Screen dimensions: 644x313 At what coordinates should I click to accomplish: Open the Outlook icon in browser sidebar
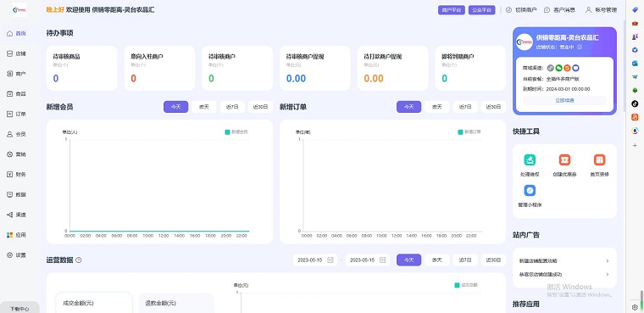point(635,64)
